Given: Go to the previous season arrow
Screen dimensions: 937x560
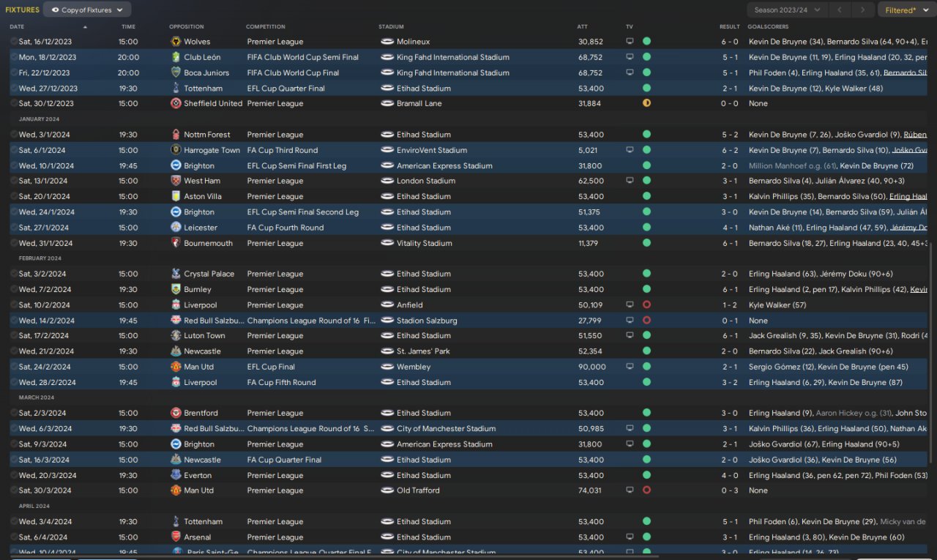Looking at the screenshot, I should coord(840,10).
